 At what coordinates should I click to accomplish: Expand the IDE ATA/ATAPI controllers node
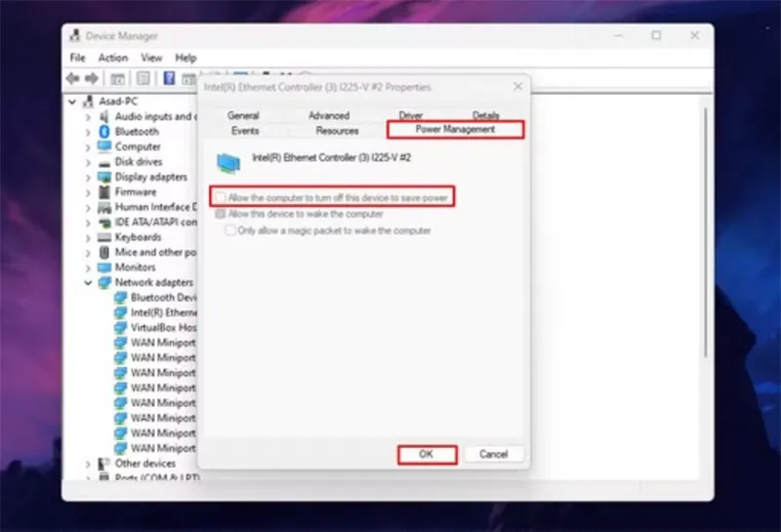click(88, 223)
